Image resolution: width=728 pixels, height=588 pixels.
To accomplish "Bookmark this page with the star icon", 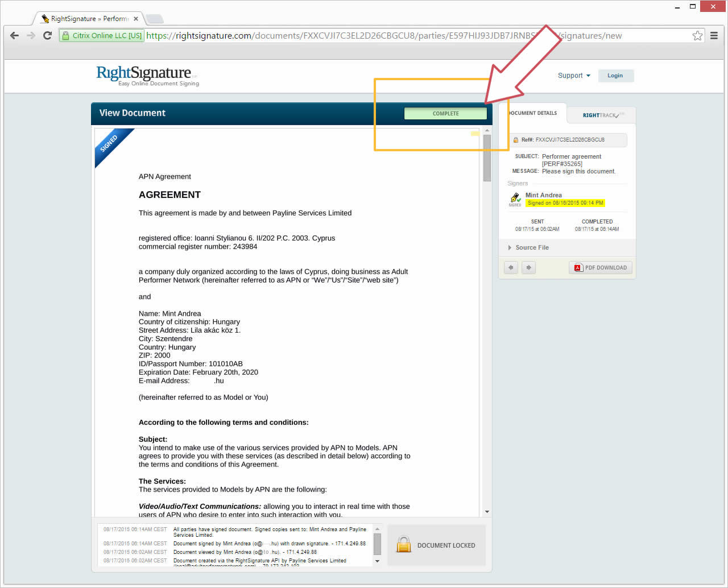I will (697, 35).
